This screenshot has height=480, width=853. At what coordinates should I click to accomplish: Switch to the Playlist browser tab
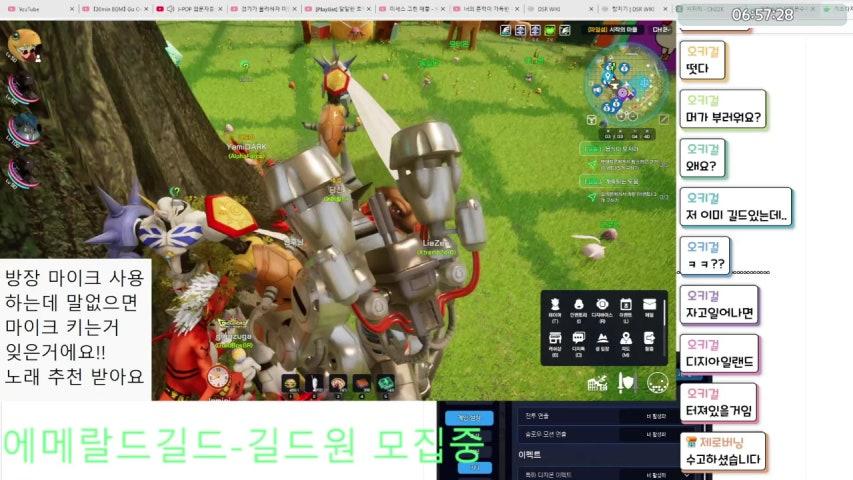(338, 9)
